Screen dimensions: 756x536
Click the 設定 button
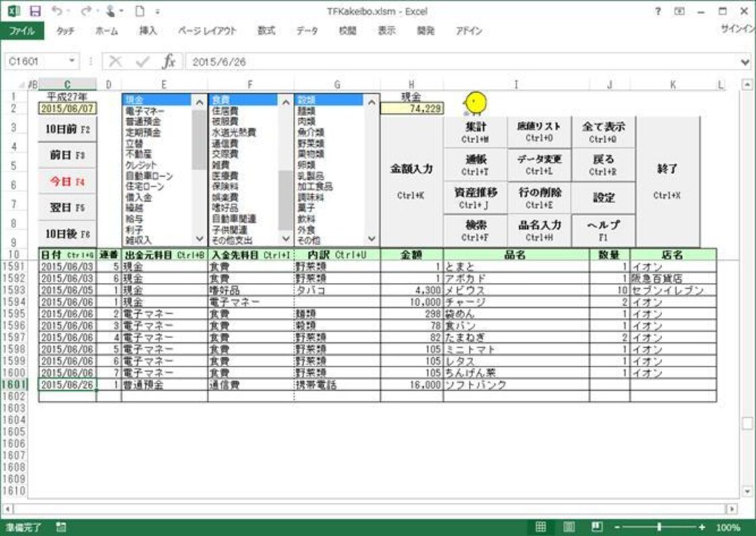coord(603,198)
